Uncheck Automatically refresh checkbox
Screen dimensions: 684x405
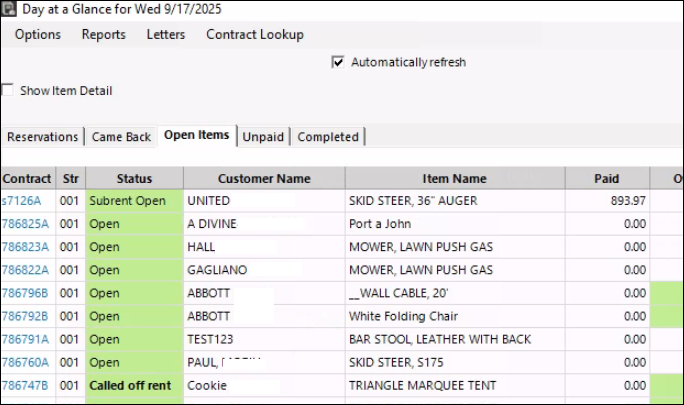(x=338, y=62)
